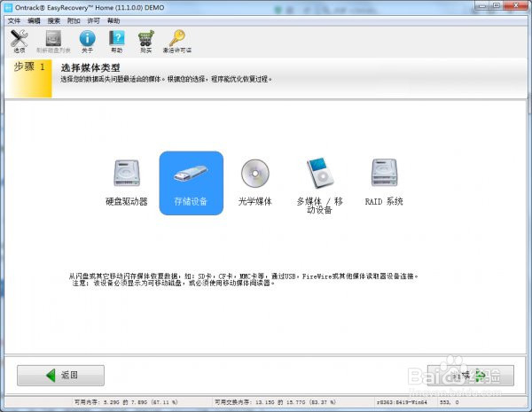The width and height of the screenshot is (532, 412).
Task: Select the 硬盘驱动器 hard drive media type
Action: 127,183
